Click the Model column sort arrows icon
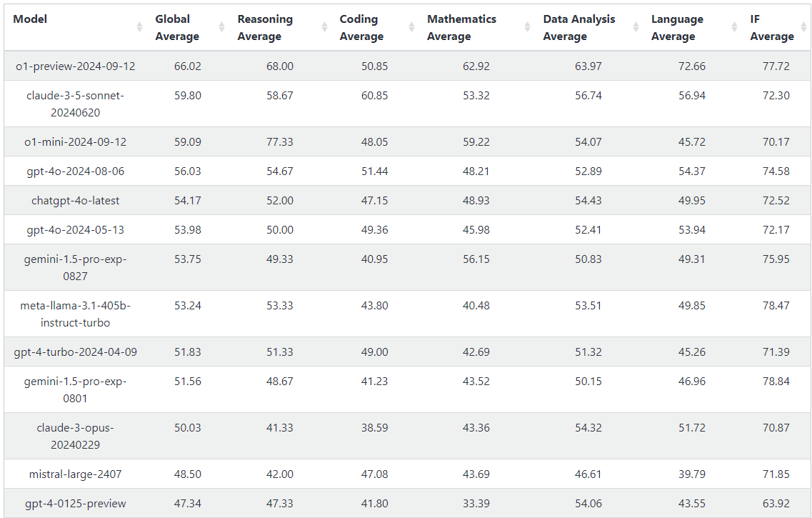 tap(139, 27)
